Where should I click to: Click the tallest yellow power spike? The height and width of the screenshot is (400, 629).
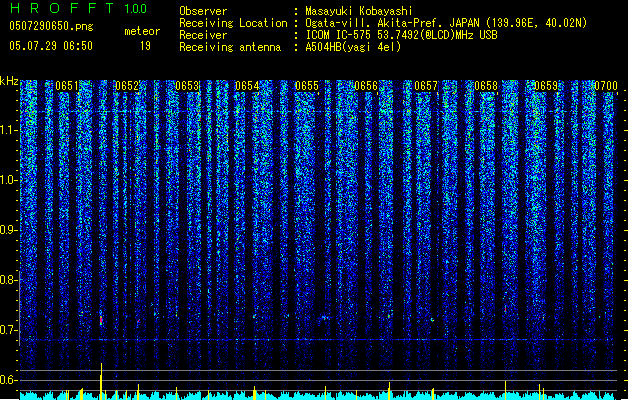101,381
